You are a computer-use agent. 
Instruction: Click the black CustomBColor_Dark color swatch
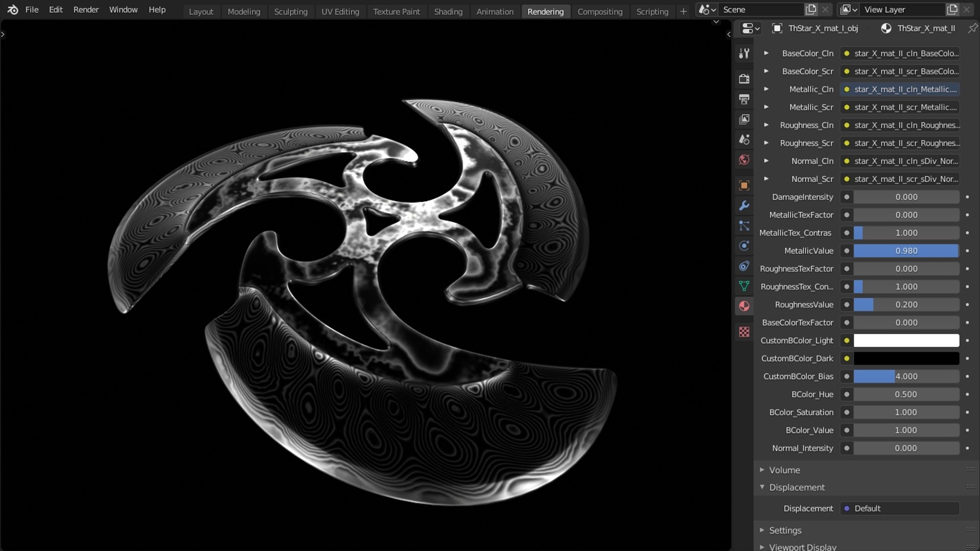tap(906, 358)
